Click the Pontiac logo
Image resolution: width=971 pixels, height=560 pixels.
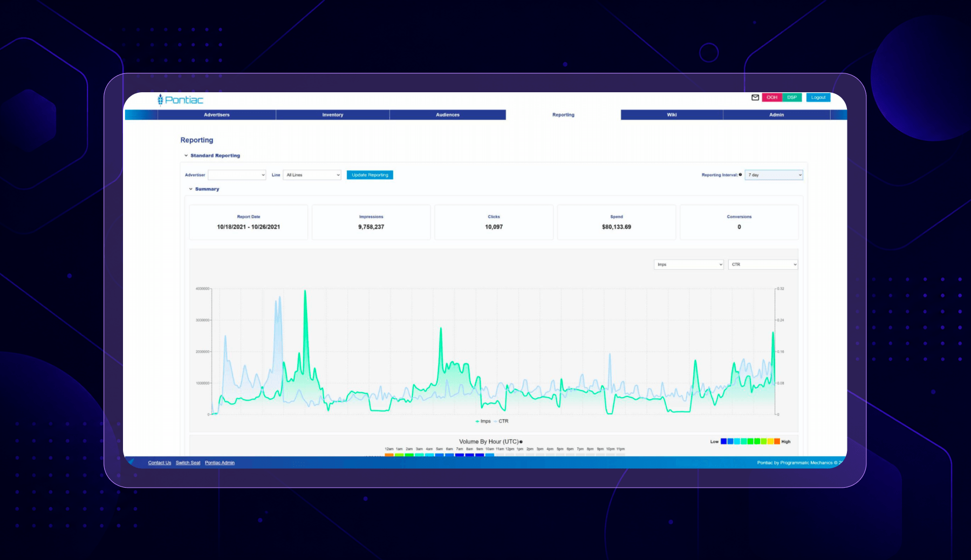click(x=180, y=100)
